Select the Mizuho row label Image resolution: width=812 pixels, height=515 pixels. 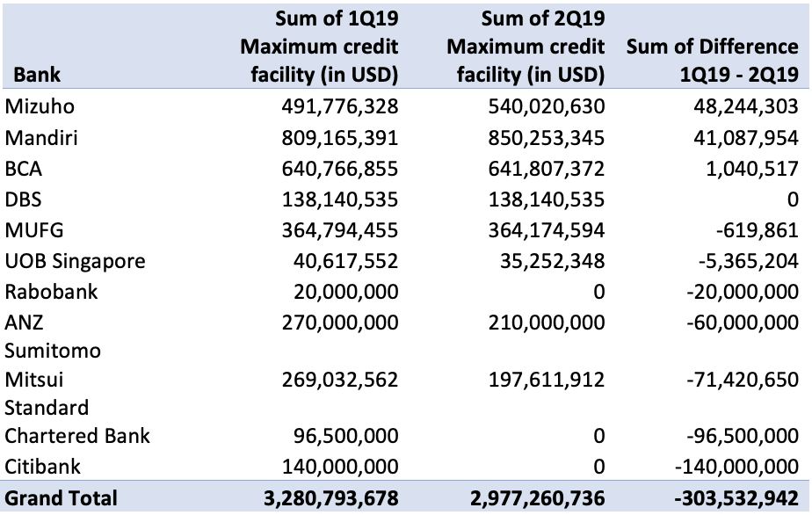[x=40, y=106]
